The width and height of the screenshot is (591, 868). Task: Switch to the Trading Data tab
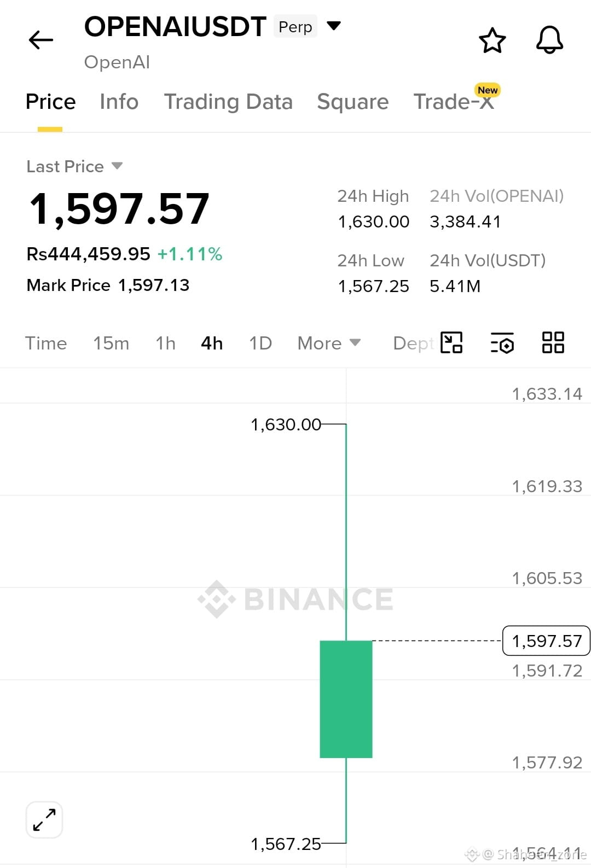[x=228, y=102]
